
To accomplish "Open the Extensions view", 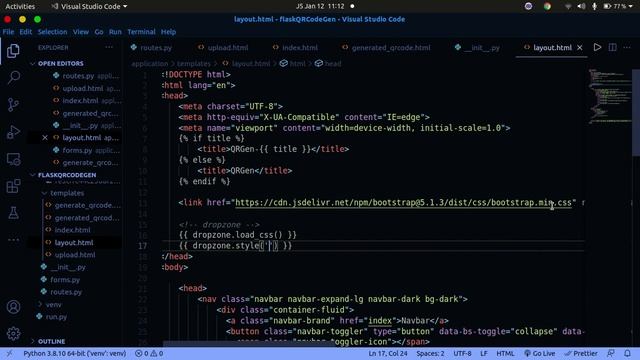I will 13,186.
